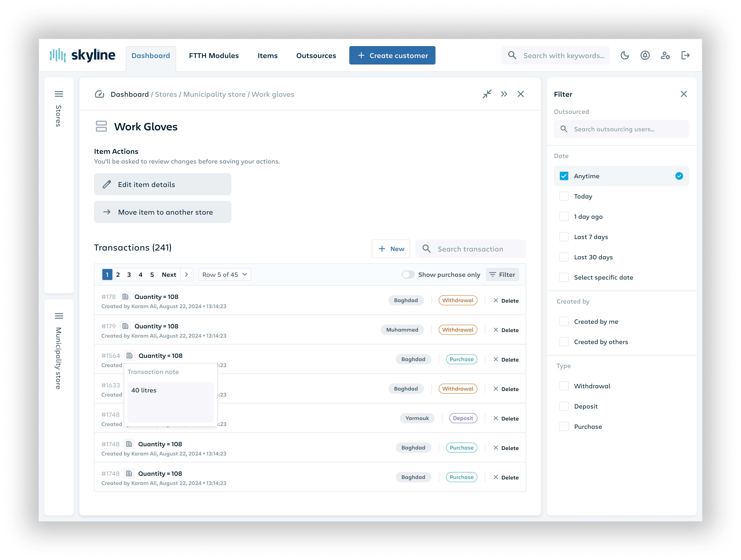Toggle dark mode moon icon

point(625,56)
